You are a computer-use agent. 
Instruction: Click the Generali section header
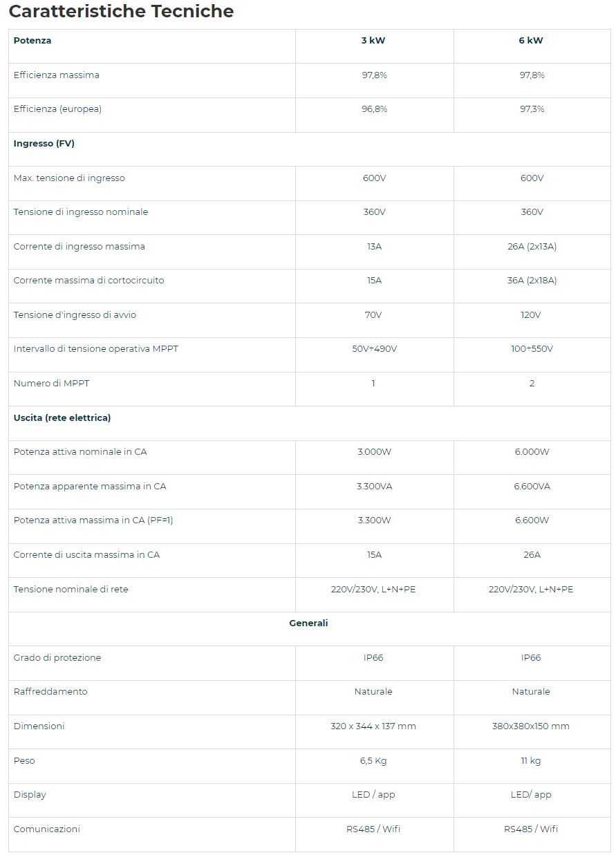coord(308,623)
